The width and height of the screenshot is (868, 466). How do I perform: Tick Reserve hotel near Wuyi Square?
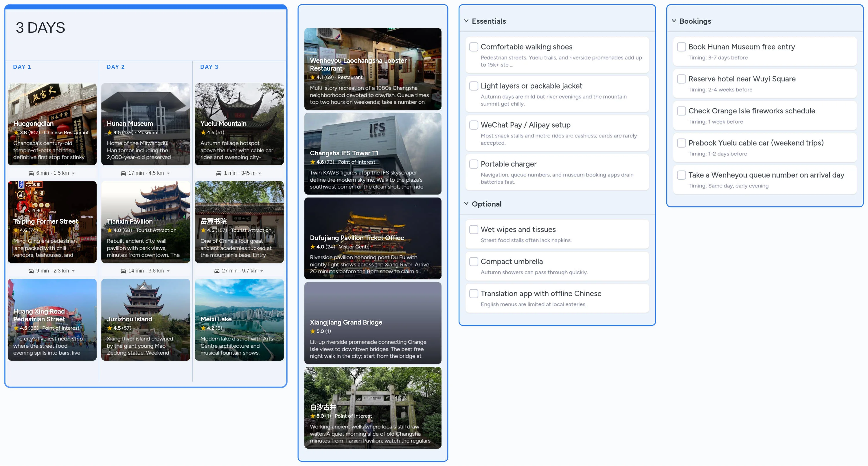tap(681, 79)
